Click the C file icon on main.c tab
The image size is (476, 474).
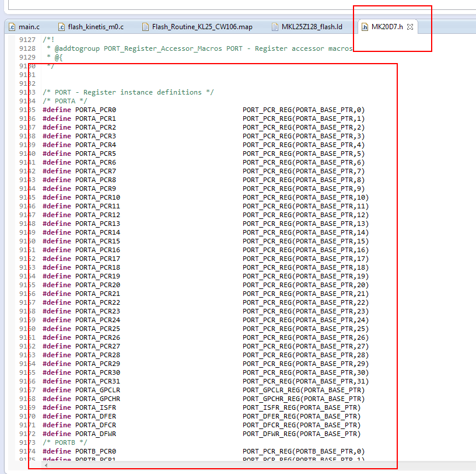coord(12,27)
